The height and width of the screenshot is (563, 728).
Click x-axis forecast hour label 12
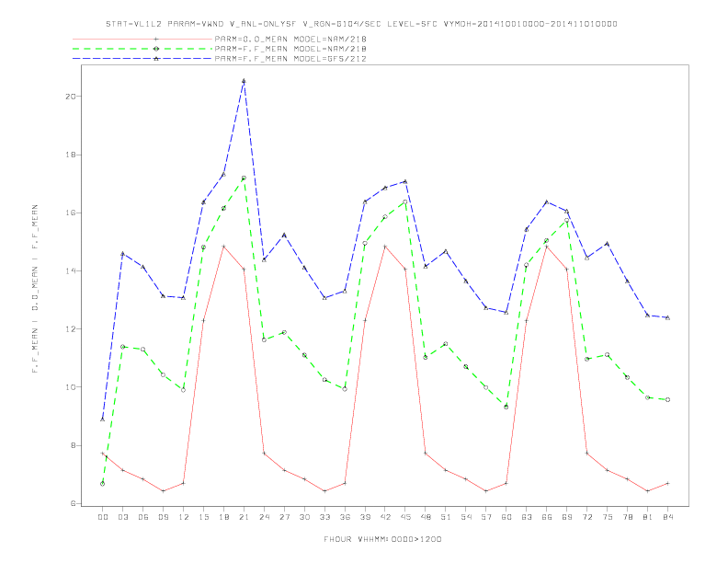(184, 517)
